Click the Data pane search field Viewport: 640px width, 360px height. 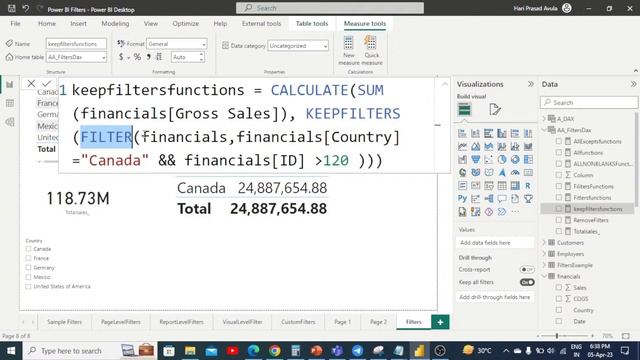pyautogui.click(x=589, y=102)
